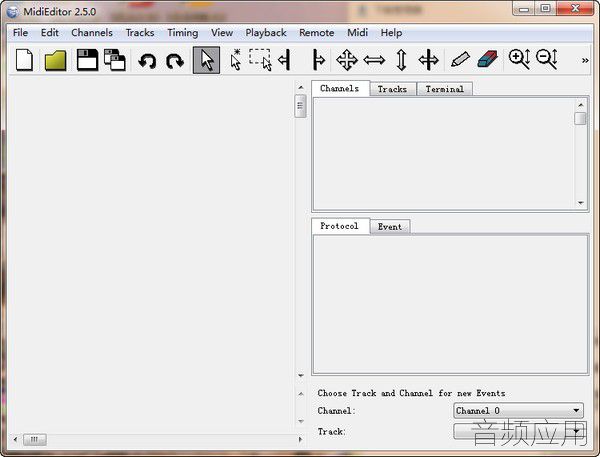Switch to the Tracks tab in upper panel

point(392,89)
